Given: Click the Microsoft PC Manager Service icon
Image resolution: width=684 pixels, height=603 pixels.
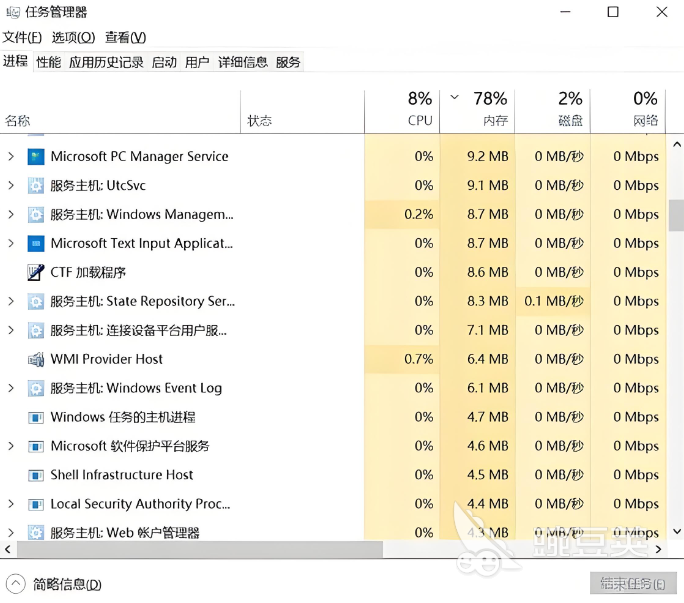Looking at the screenshot, I should (x=36, y=157).
